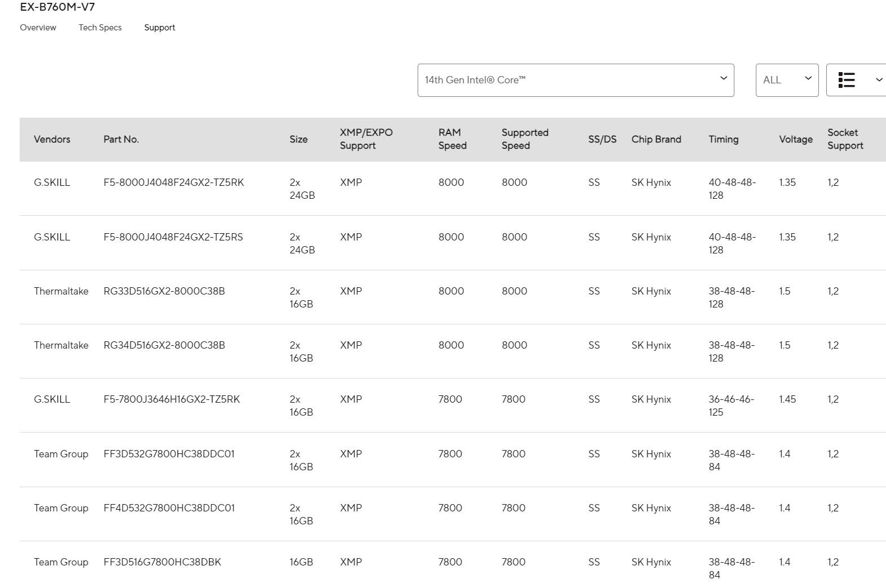Click socket support 1,2 in TZ5RS row
Screen dimensions: 886x588
(x=833, y=237)
